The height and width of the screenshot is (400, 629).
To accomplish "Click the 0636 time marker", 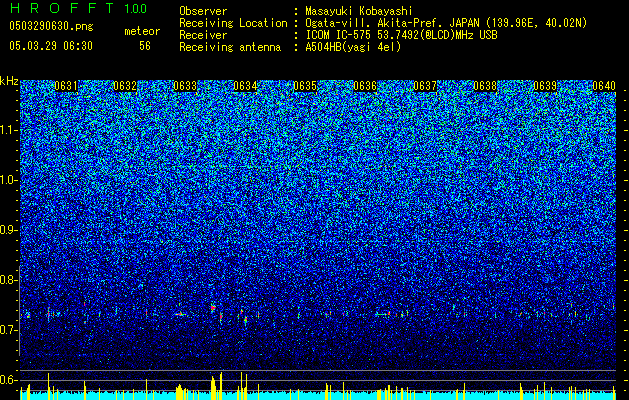I will [365, 86].
